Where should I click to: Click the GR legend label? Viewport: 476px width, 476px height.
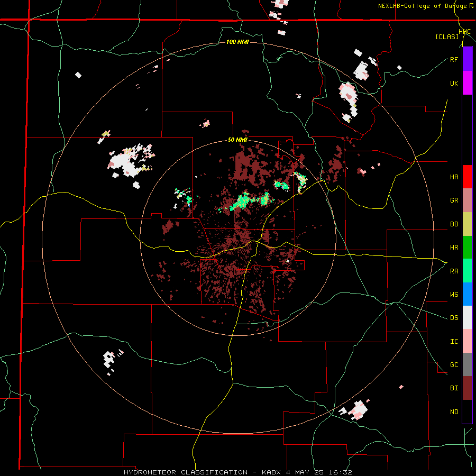click(x=454, y=200)
